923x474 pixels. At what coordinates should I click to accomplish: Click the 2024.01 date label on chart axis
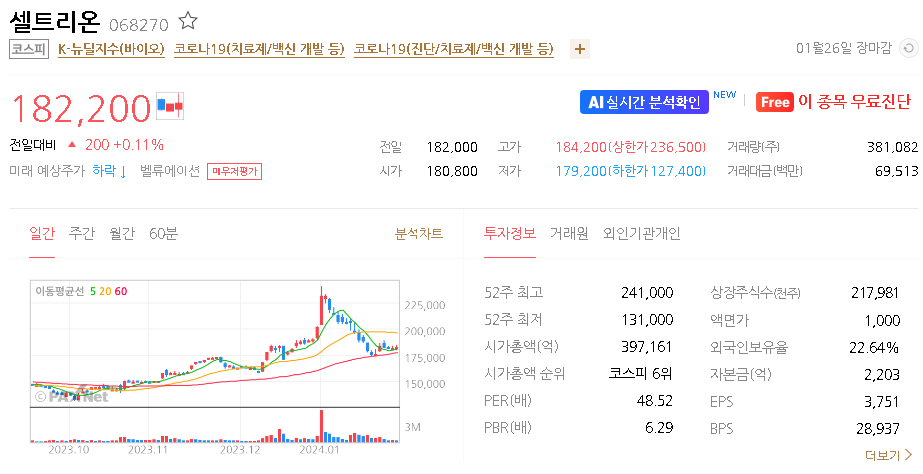click(x=319, y=450)
